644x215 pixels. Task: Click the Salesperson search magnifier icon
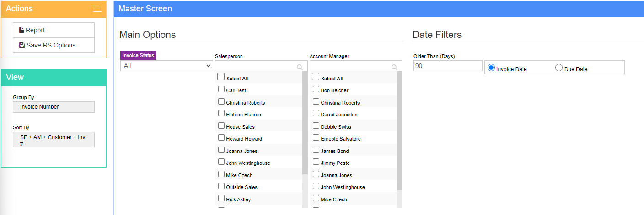(x=300, y=67)
